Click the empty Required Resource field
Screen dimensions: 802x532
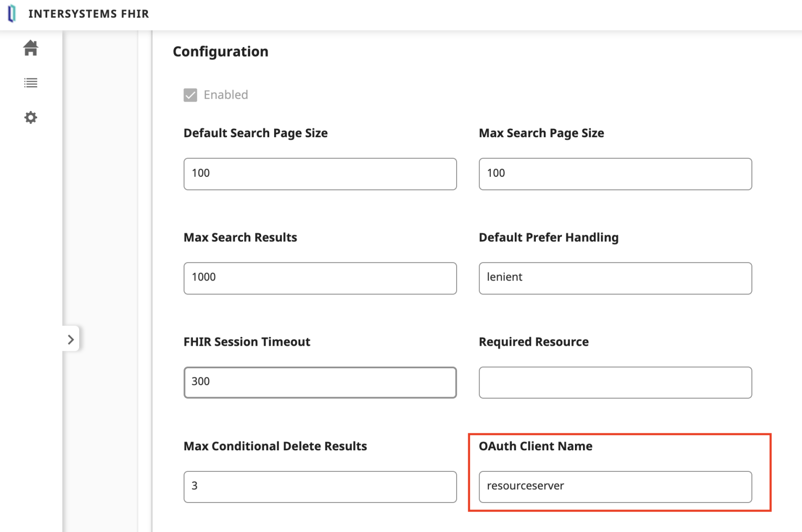point(615,382)
